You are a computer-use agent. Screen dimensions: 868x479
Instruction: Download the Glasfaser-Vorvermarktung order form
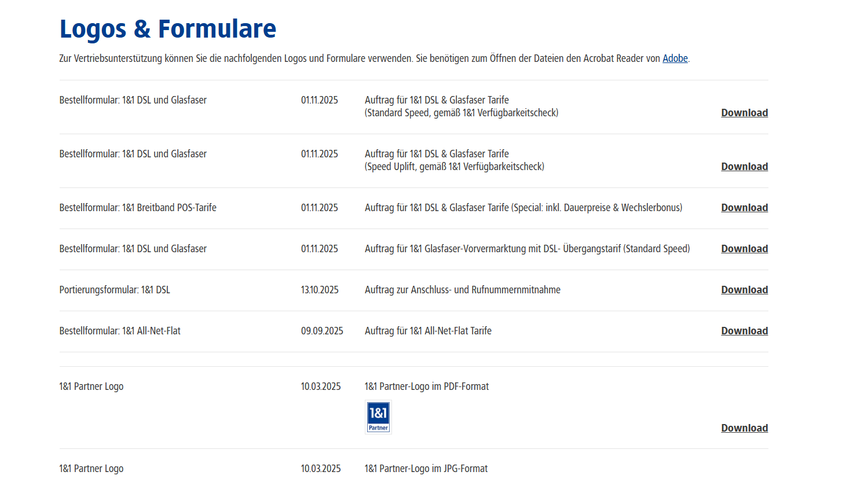(744, 248)
